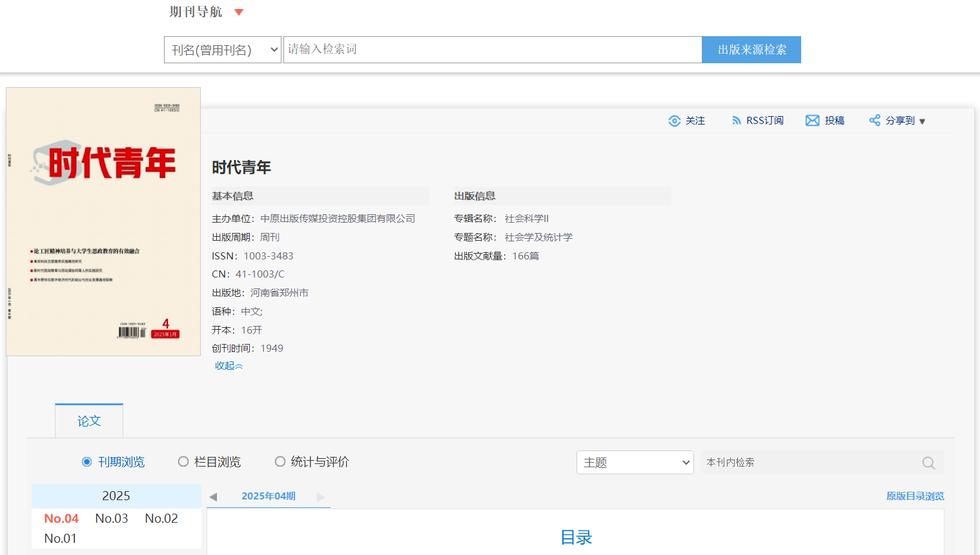The height and width of the screenshot is (555, 980).
Task: Switch to the 论文 tab
Action: tap(89, 421)
